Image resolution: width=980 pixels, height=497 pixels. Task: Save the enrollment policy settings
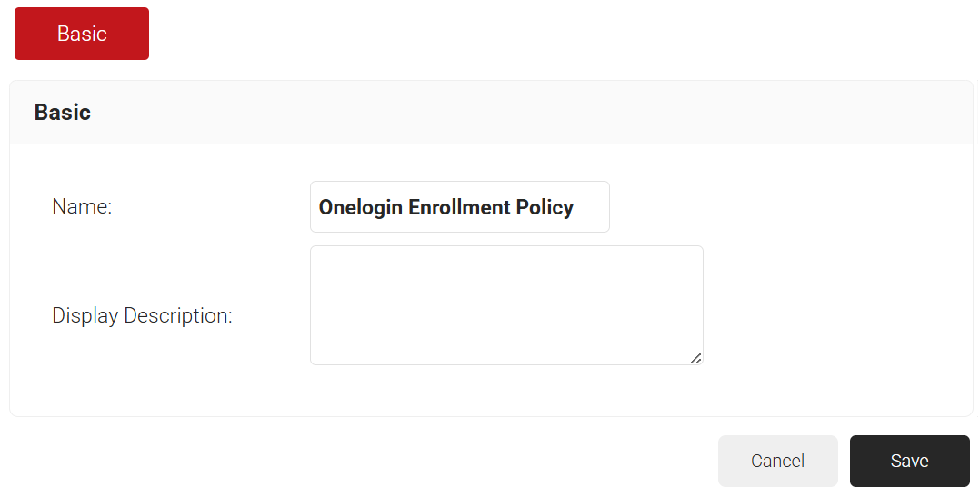tap(909, 461)
